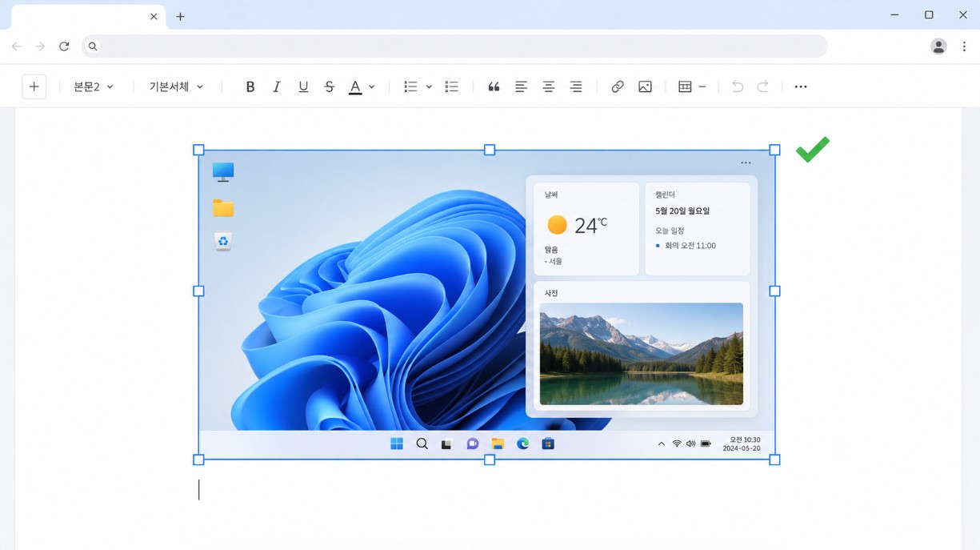Insert a numbered list
Viewport: 980px width, 550px height.
point(452,86)
